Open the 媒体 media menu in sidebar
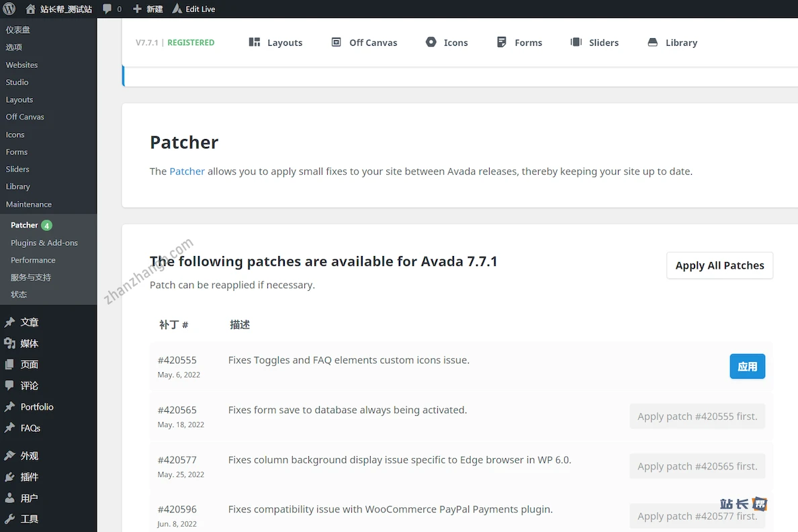 click(x=29, y=343)
